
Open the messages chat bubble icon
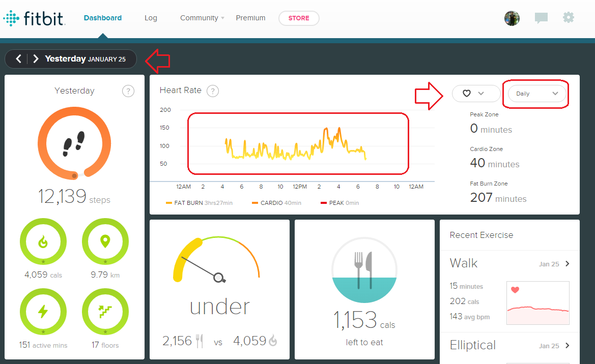click(x=541, y=17)
